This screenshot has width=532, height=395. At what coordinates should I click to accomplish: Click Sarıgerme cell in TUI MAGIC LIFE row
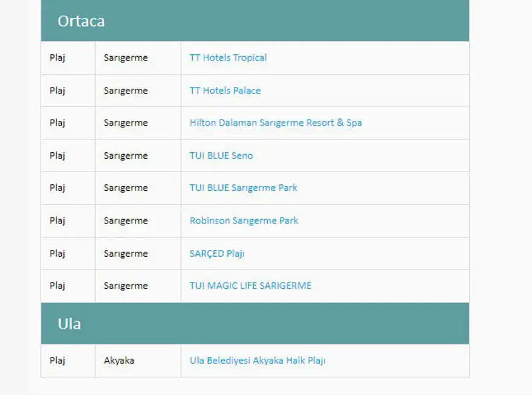pos(126,286)
